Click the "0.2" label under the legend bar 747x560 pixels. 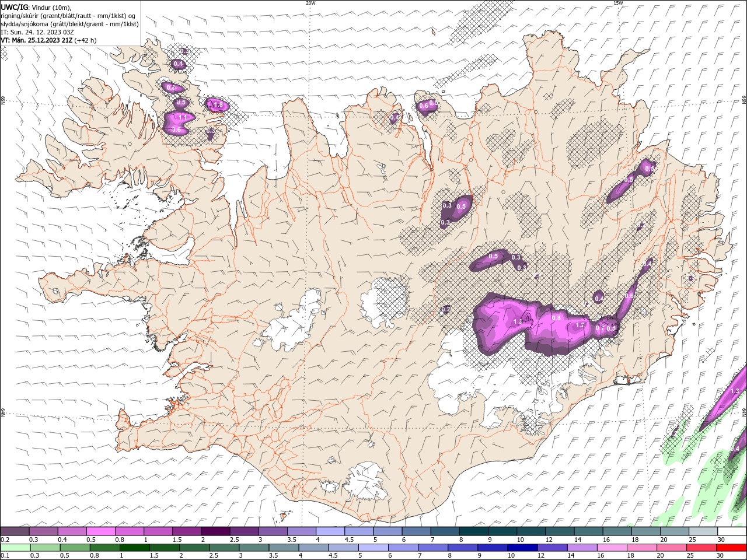tap(5, 540)
